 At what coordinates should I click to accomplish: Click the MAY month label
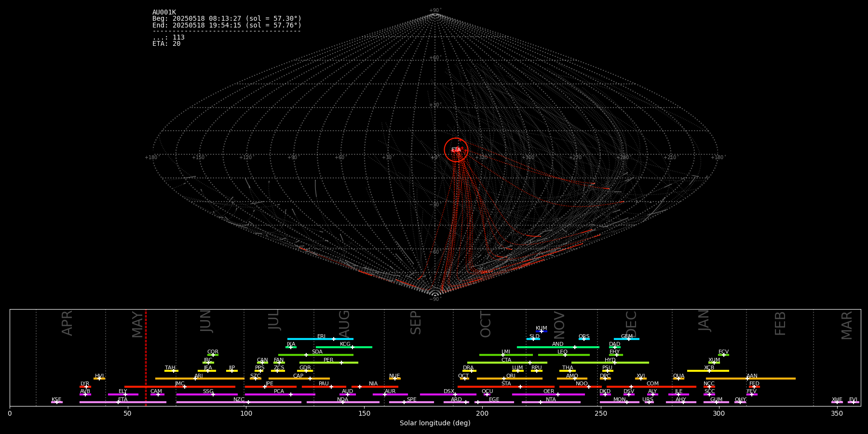(137, 325)
